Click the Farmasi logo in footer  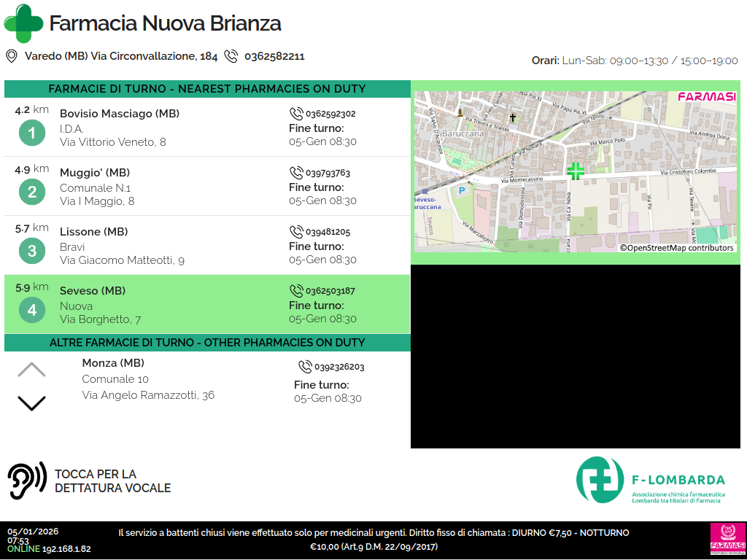click(x=726, y=540)
